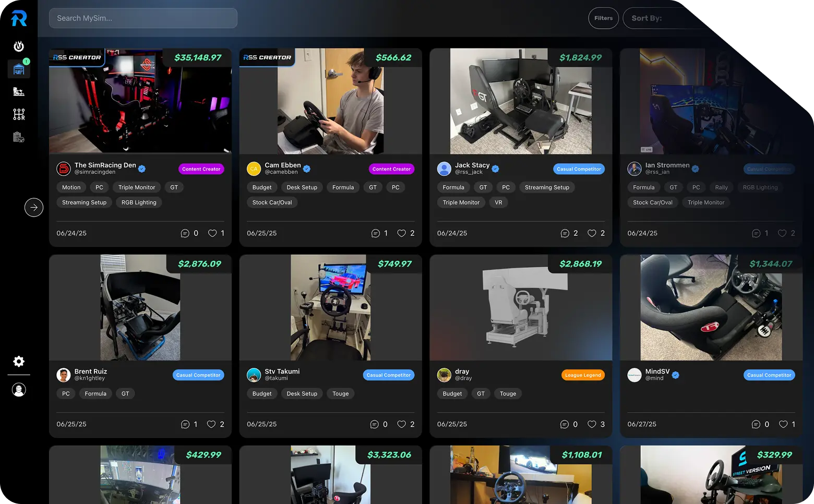The image size is (814, 504).
Task: Open Stv Takumi profile name
Action: [x=282, y=371]
